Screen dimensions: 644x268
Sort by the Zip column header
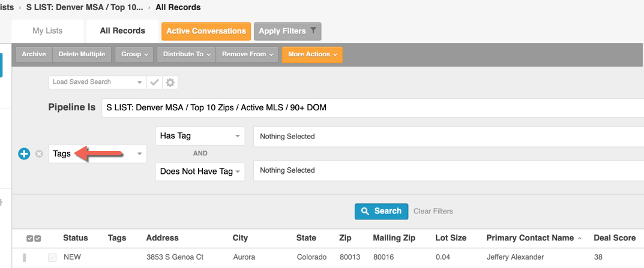tap(346, 238)
